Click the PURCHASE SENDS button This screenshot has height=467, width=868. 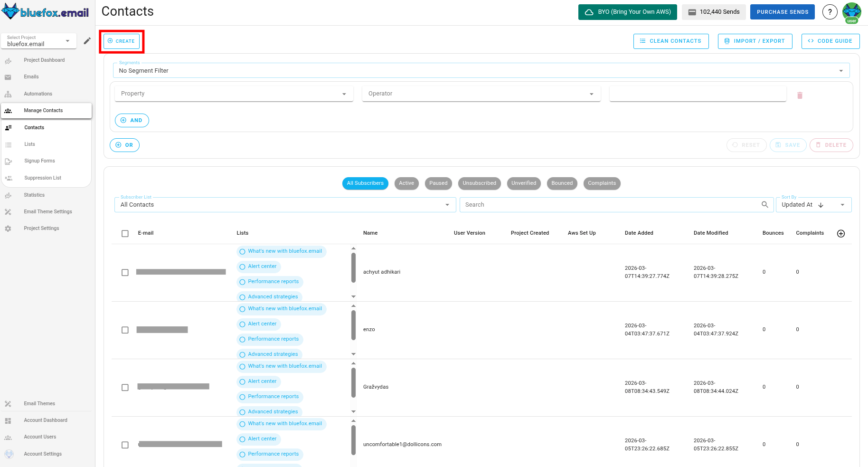[x=782, y=11]
